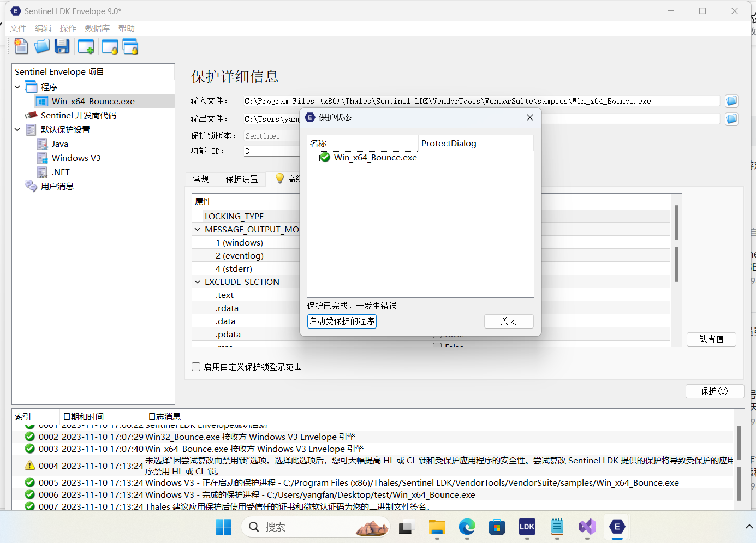Screen dimensions: 756x543
Task: Open the 操作 menu
Action: [68, 28]
